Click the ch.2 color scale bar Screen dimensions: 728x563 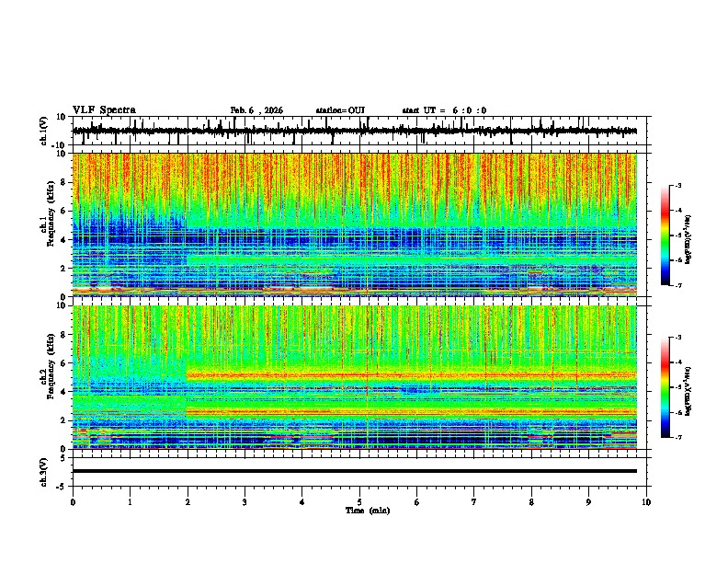[665, 387]
